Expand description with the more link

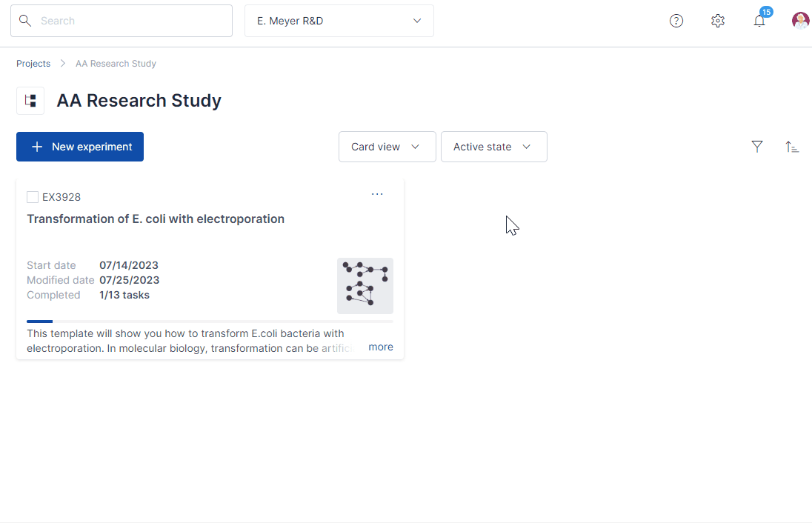pos(381,347)
